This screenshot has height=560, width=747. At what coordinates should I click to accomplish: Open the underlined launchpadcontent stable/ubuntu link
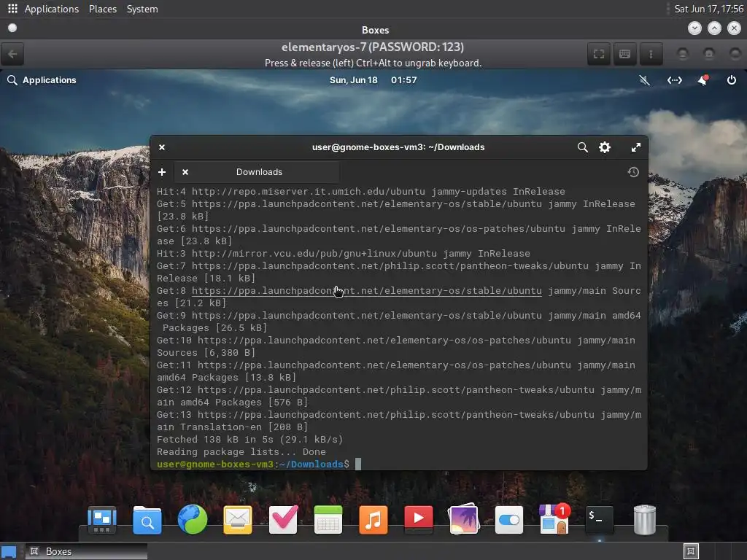pos(366,291)
